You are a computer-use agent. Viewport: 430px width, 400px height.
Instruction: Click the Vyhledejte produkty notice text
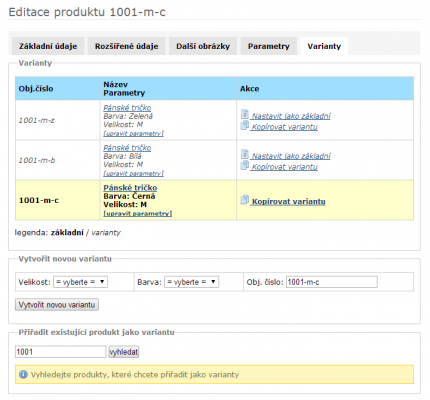click(x=135, y=375)
